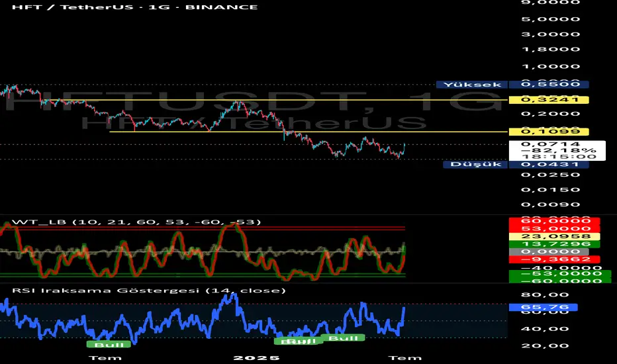Click the red -9,3662 WT value label

tap(554, 259)
